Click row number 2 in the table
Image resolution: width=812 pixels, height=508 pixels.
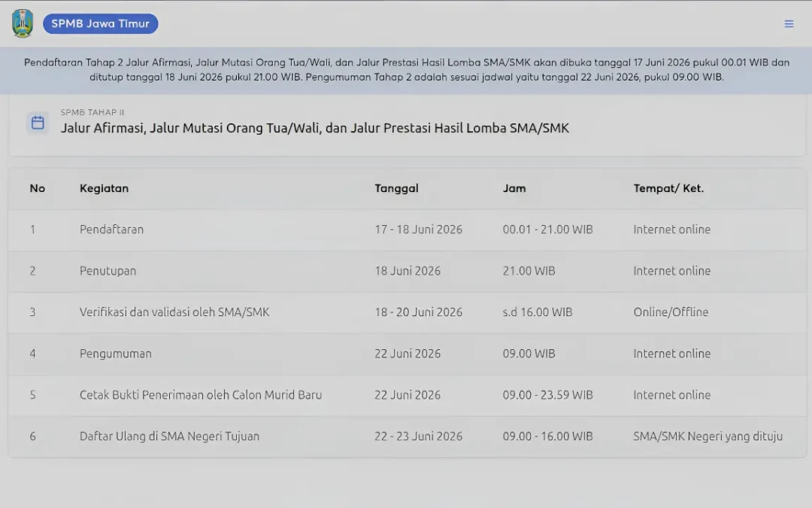tap(32, 271)
